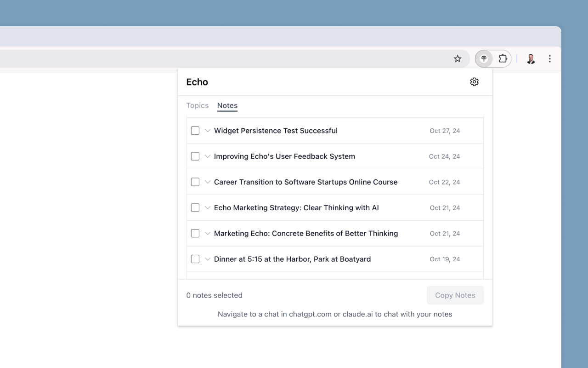Image resolution: width=588 pixels, height=368 pixels.
Task: Open the Chrome profile avatar
Action: tap(531, 58)
